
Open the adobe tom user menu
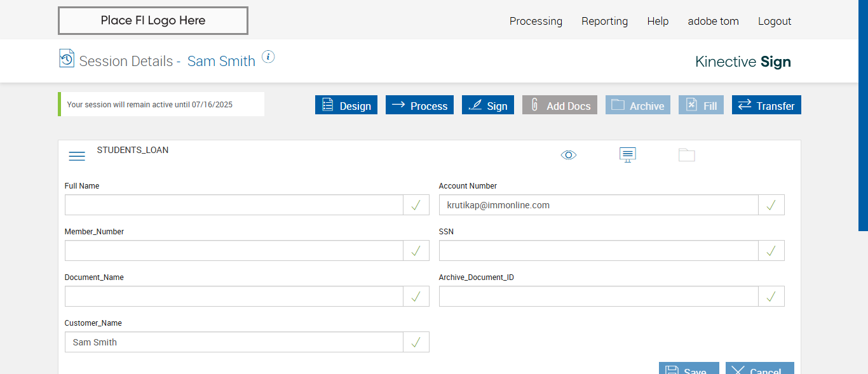tap(713, 21)
